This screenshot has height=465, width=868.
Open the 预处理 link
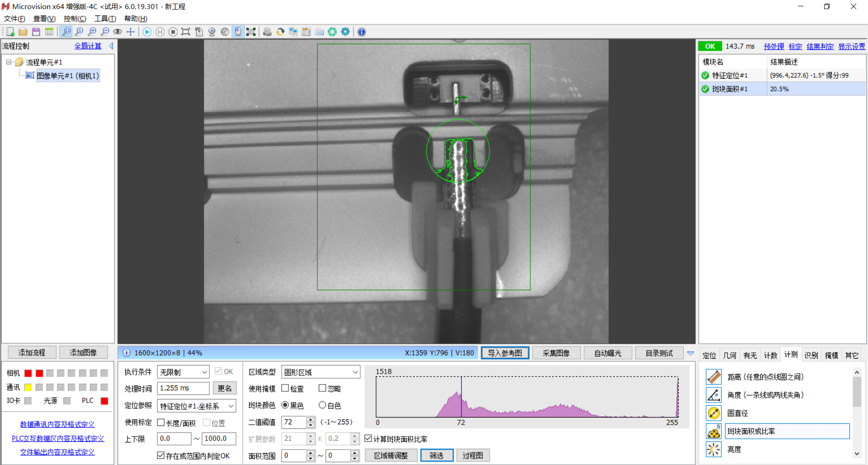click(774, 46)
